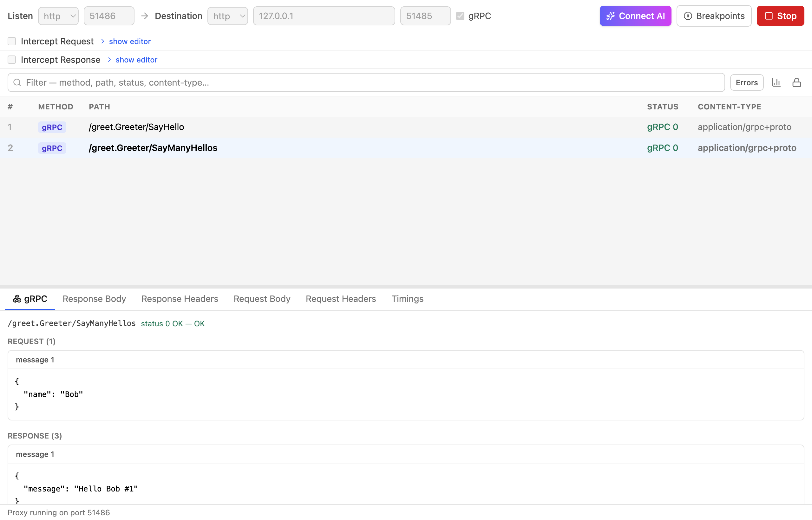Open the statistics bar chart icon
This screenshot has height=520, width=812.
point(776,82)
